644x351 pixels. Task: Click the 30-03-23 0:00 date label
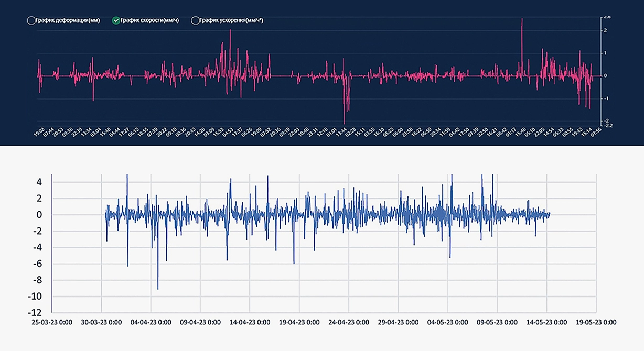[x=101, y=322]
